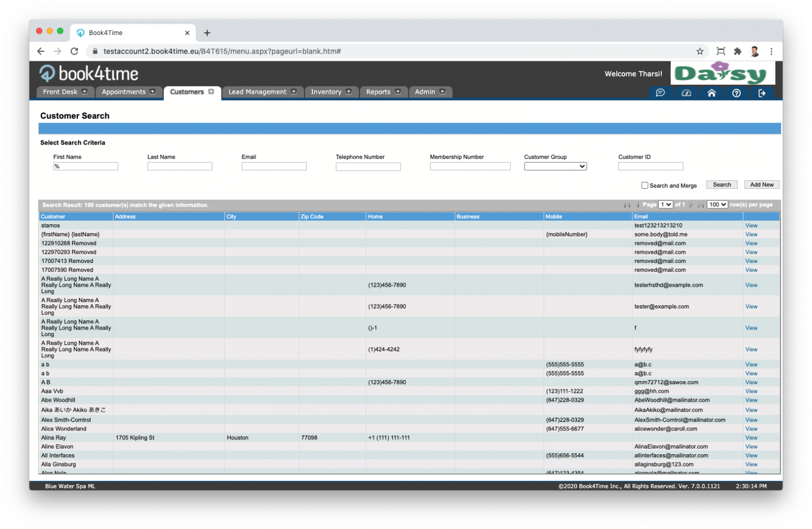Open the Reports menu tab
812x529 pixels.
383,92
